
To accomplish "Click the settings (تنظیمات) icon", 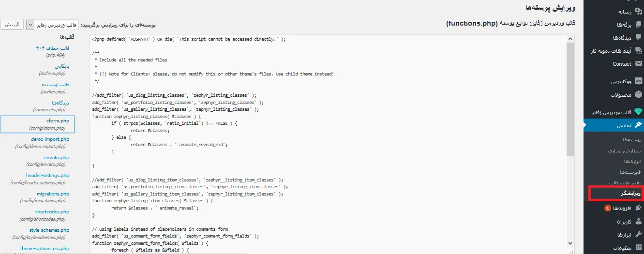I will click(x=638, y=248).
